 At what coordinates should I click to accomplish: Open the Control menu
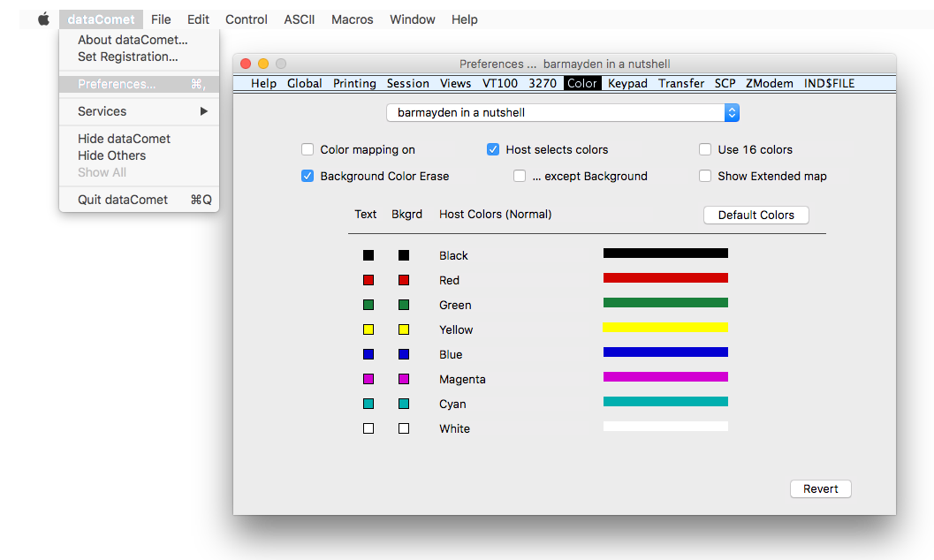[x=246, y=19]
